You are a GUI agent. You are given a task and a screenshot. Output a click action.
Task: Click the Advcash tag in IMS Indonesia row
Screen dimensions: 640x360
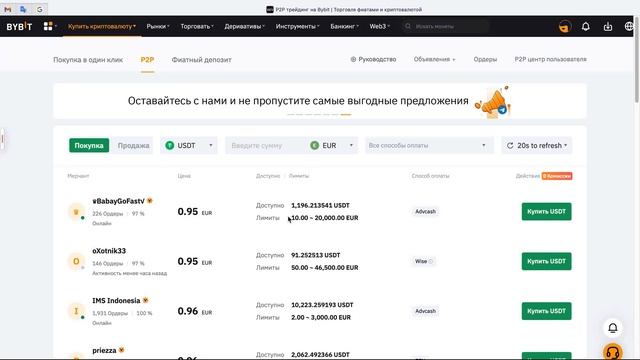tap(425, 311)
